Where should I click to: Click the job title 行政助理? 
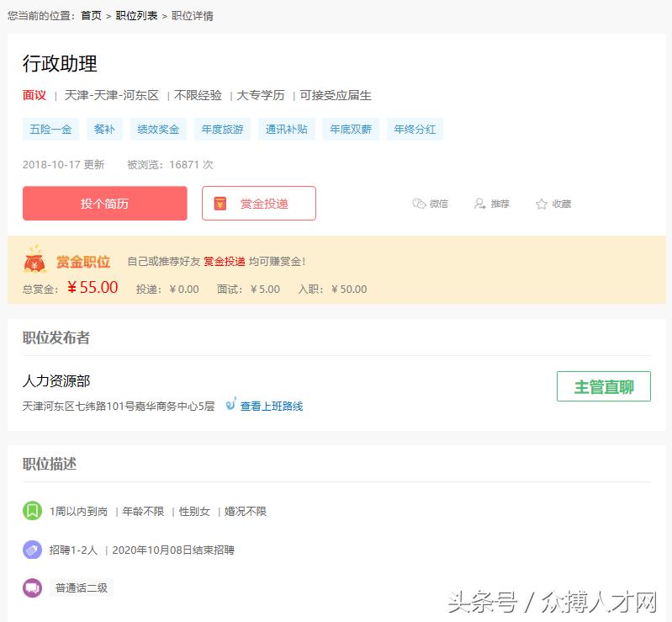click(60, 63)
